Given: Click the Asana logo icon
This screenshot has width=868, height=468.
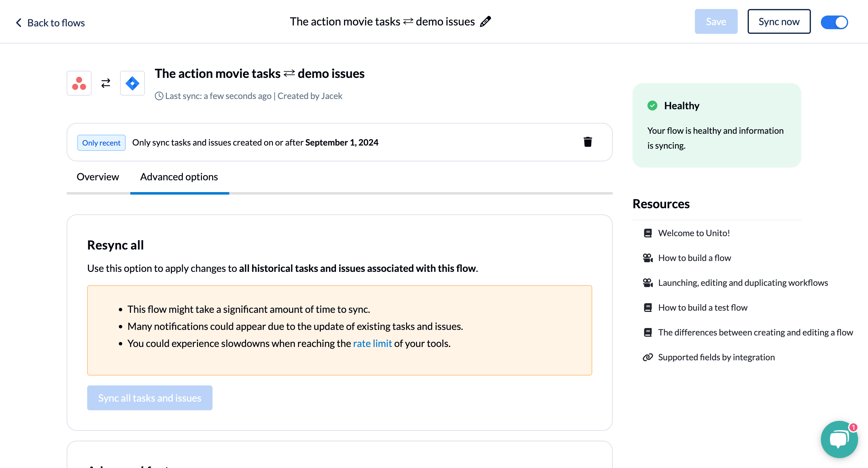Looking at the screenshot, I should click(79, 83).
